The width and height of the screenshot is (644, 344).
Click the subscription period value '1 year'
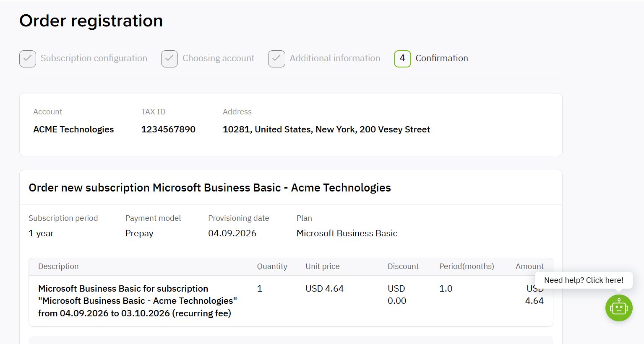click(x=41, y=233)
